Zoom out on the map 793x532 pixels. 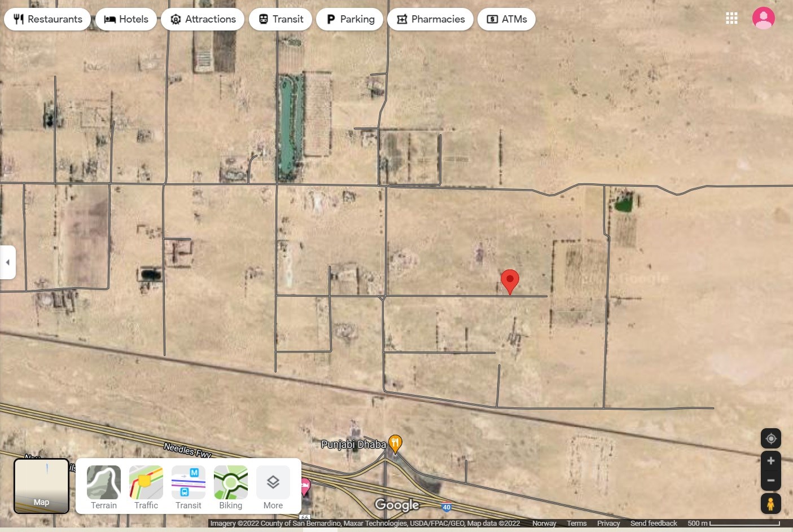pyautogui.click(x=770, y=481)
